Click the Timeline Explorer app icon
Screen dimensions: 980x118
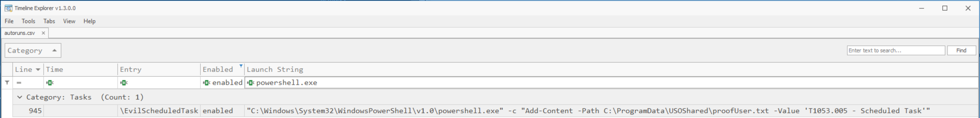click(8, 8)
